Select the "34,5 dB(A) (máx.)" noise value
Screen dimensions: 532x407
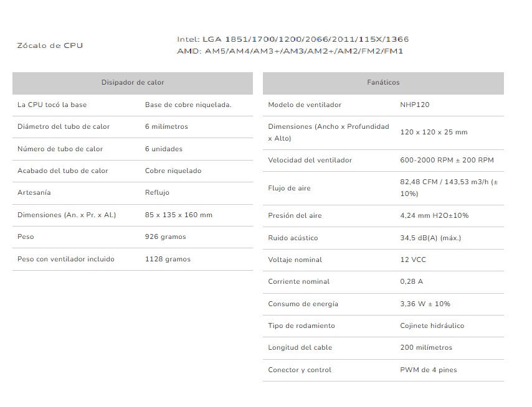click(x=430, y=238)
